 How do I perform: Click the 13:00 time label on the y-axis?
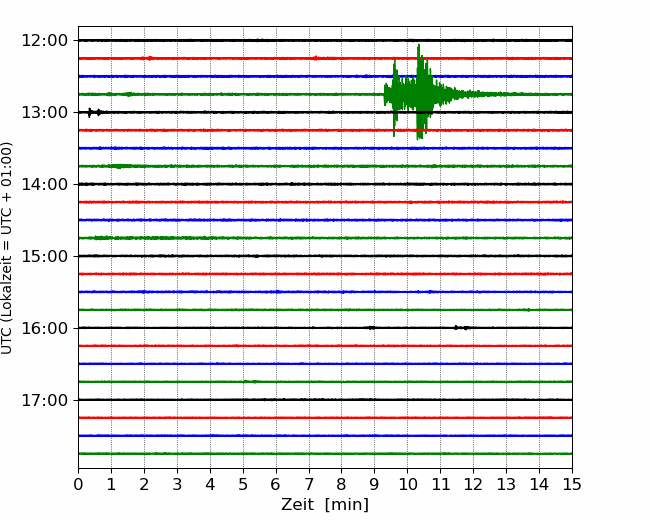point(44,112)
